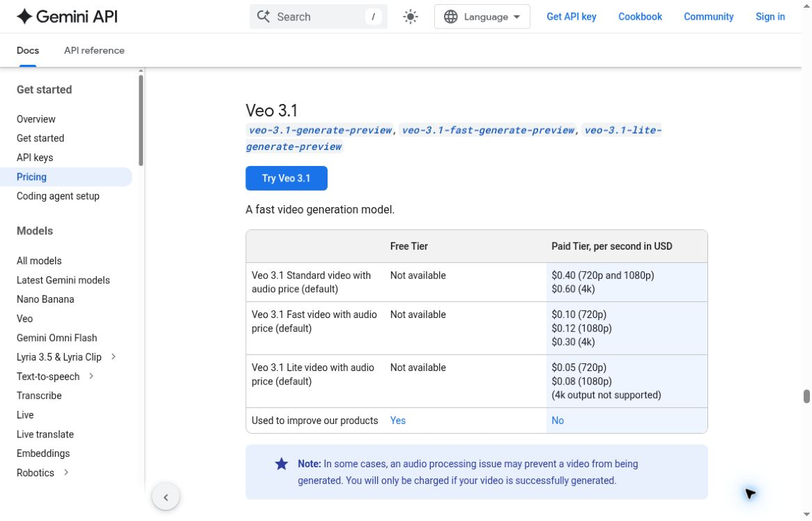This screenshot has width=812, height=521.
Task: Click the Get started section heading
Action: tap(44, 90)
